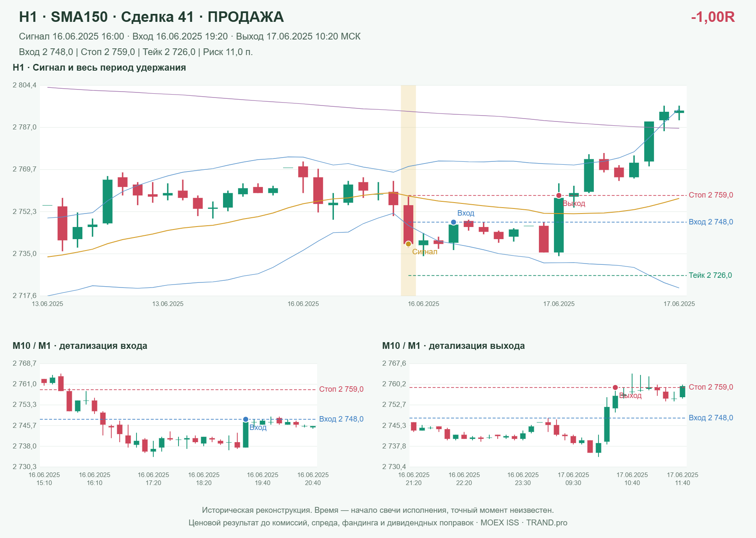The height and width of the screenshot is (538, 756).
Task: Click the "Выход" label on the H1 chart
Action: (x=574, y=203)
